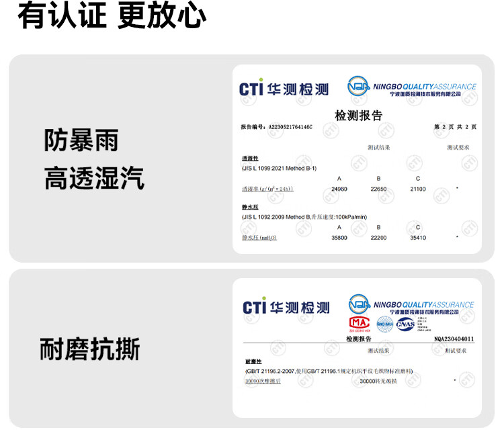Select the 有认证 更放心 heading

click(112, 16)
